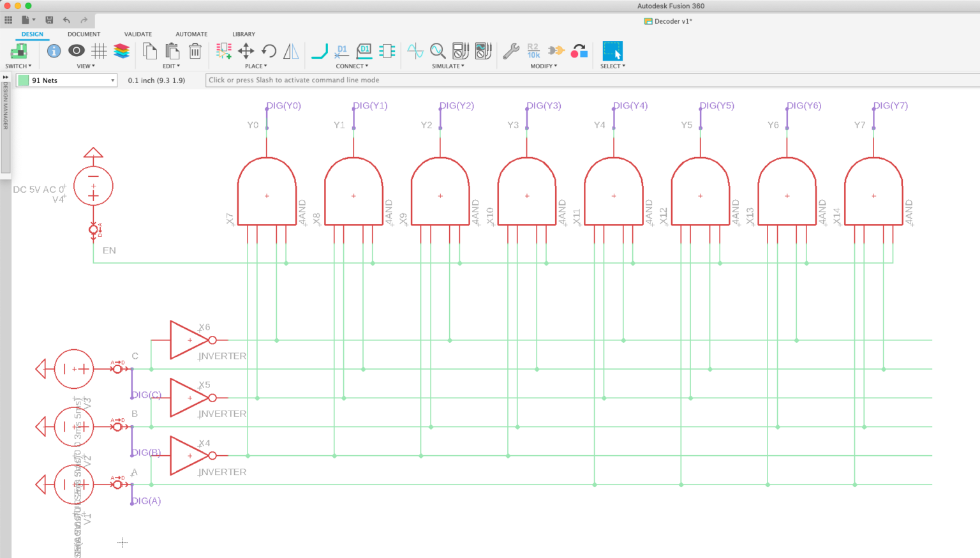Click the Select marquee button
The width and height of the screenshot is (980, 558).
[x=612, y=51]
